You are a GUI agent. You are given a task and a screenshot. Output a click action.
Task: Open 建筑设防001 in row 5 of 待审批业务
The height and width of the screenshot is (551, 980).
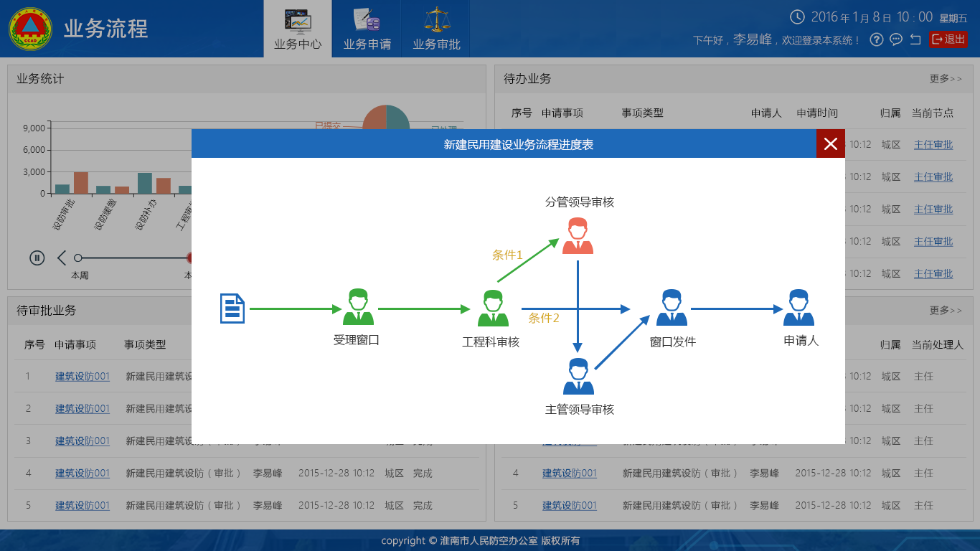(x=83, y=505)
